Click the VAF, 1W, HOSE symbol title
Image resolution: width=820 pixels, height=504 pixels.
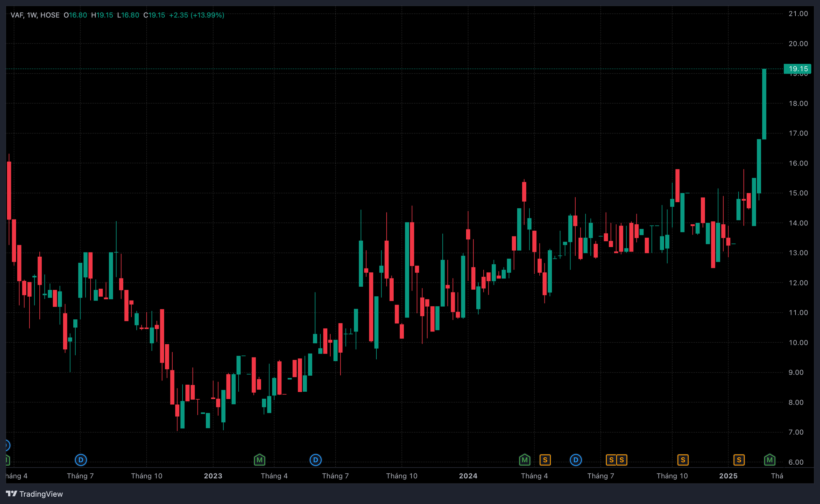(35, 15)
